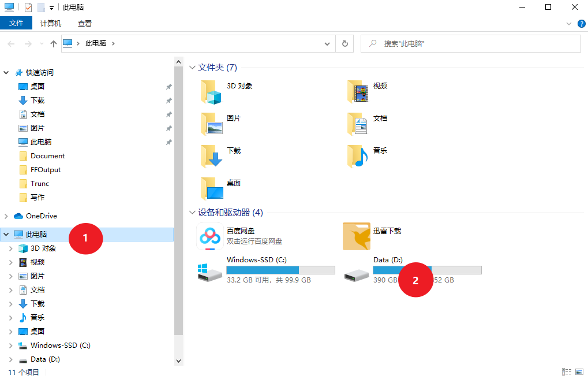Open the 音乐 folder icon in main pane
Viewport: 588px width, 379px height.
[358, 157]
